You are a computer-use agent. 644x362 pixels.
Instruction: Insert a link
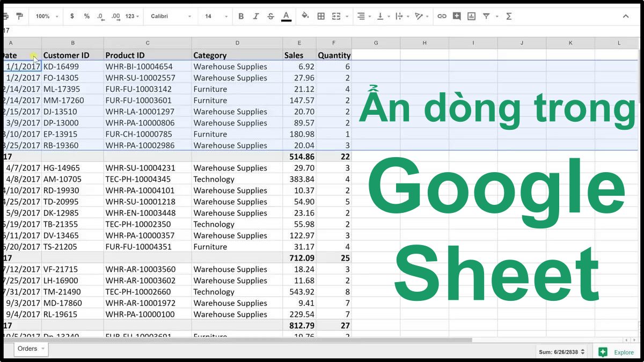tap(442, 16)
